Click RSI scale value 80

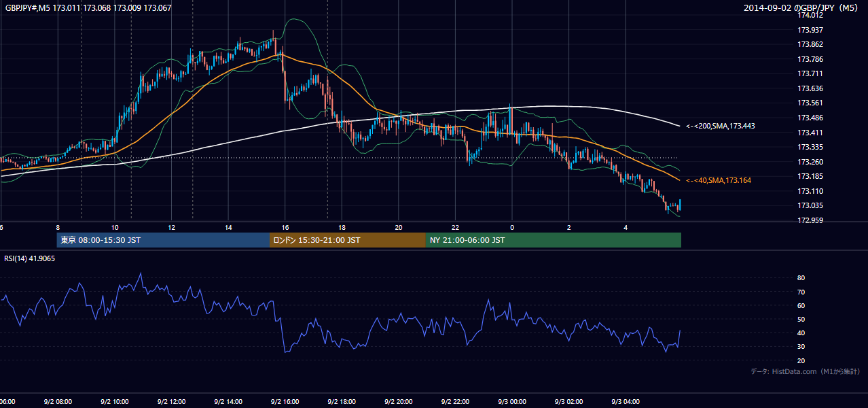(801, 278)
